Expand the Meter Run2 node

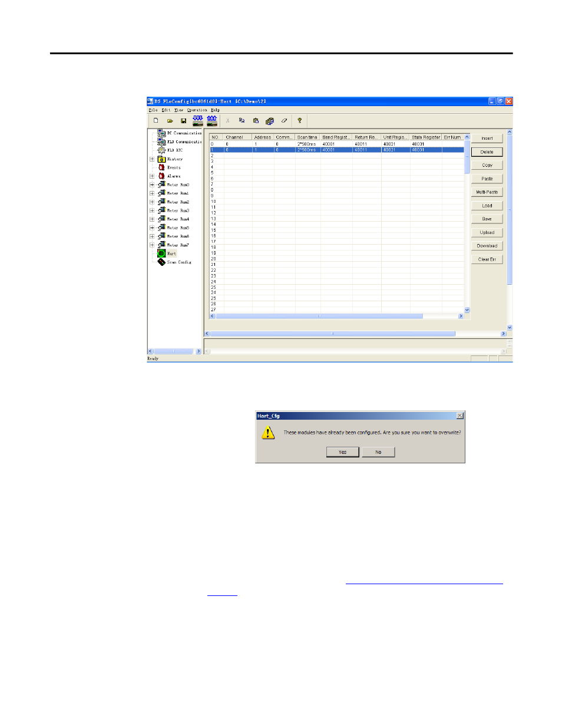152,202
